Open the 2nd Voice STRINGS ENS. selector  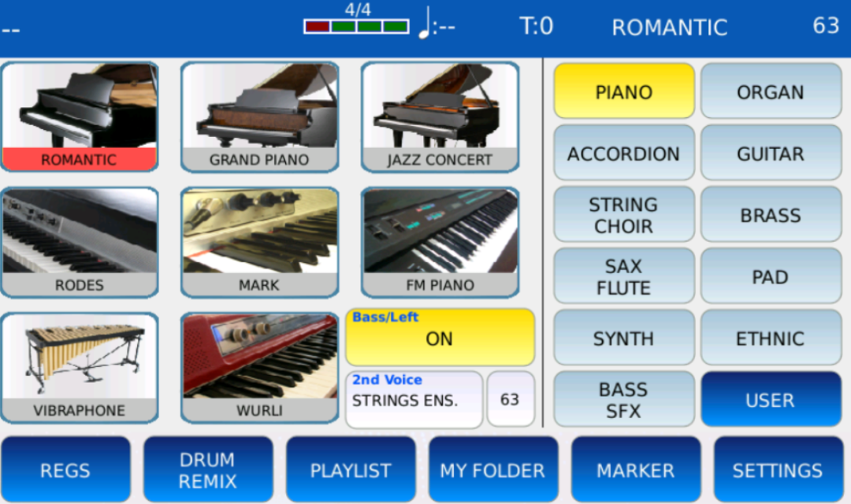(414, 399)
